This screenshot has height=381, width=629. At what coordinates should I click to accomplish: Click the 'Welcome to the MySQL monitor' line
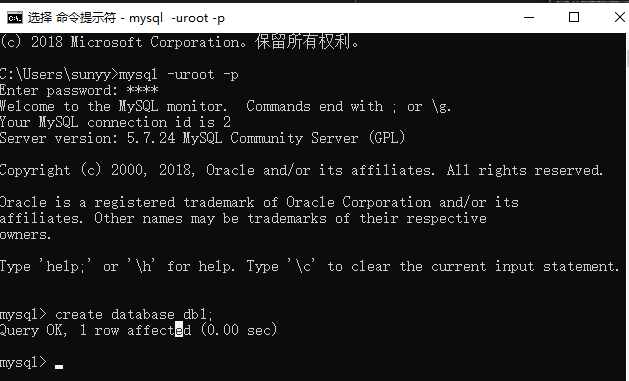point(113,106)
